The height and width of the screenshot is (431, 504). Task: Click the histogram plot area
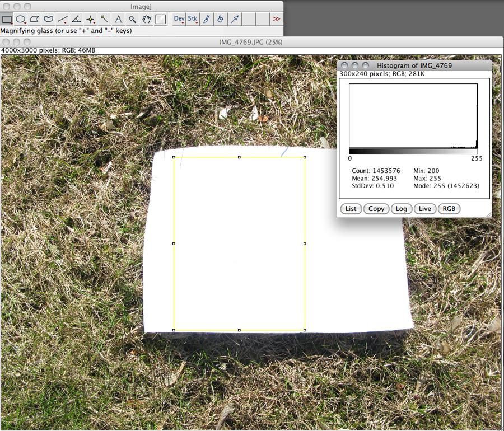[413, 116]
